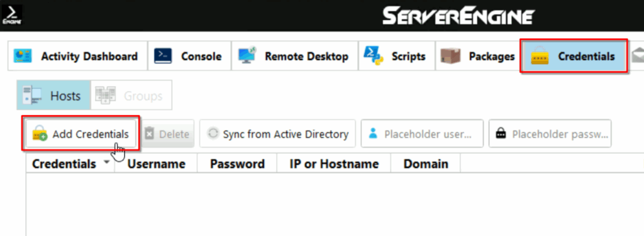Image resolution: width=644 pixels, height=236 pixels.
Task: Click the Activity Dashboard chart icon
Action: click(x=23, y=56)
